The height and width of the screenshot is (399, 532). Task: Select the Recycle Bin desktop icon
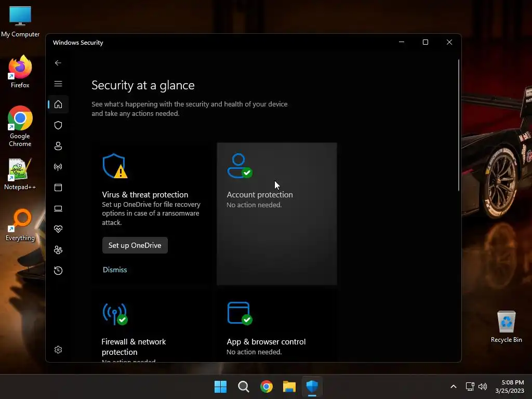[506, 326]
